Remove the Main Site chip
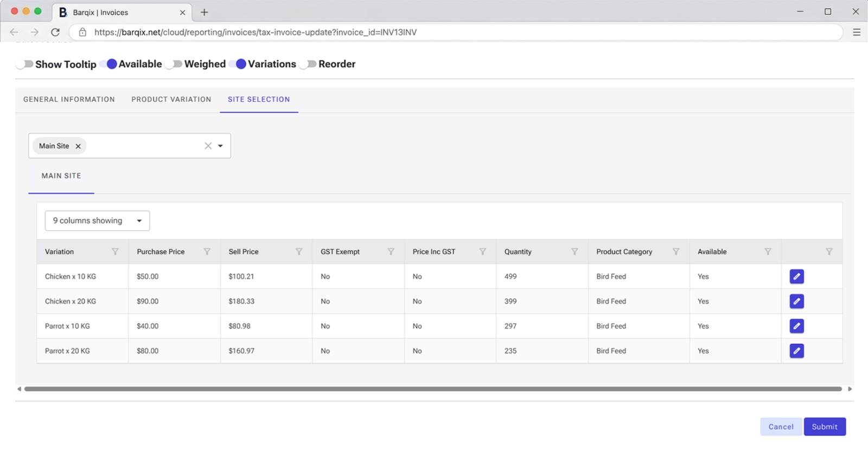868x451 pixels. [78, 146]
